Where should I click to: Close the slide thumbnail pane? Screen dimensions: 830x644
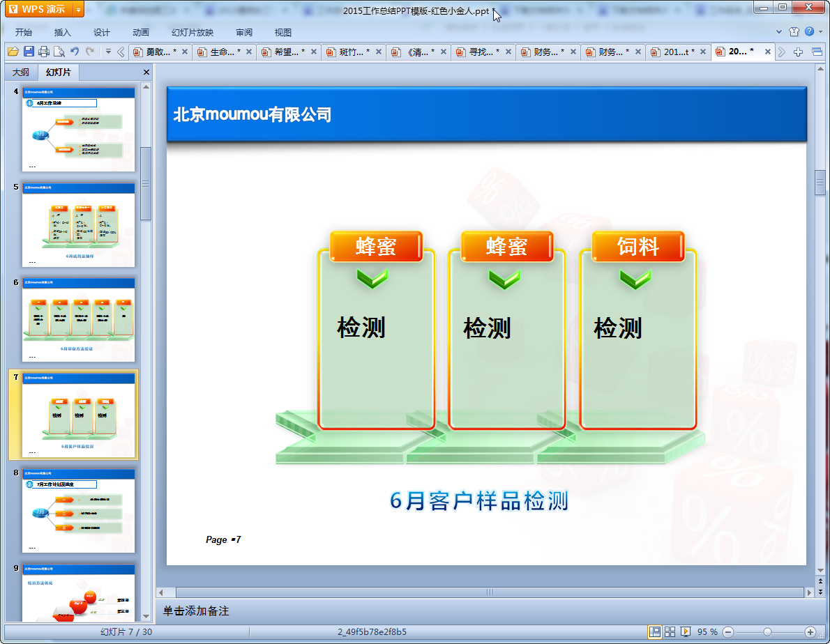(x=146, y=72)
